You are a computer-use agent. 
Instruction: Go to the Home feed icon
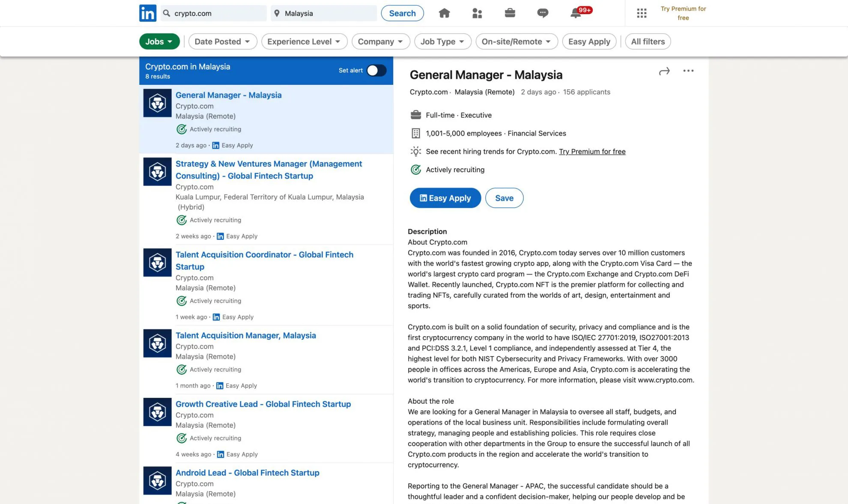pos(444,13)
